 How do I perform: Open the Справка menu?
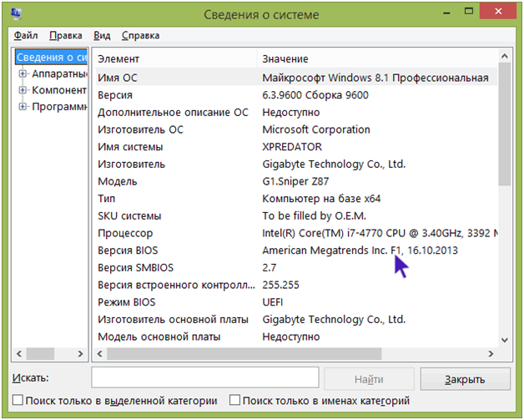(x=140, y=36)
